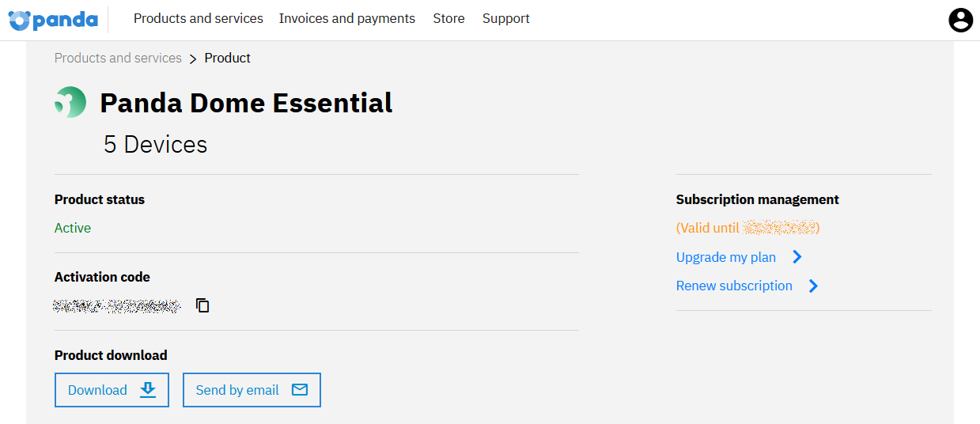Open the user account profile icon
The height and width of the screenshot is (424, 980).
tap(960, 20)
